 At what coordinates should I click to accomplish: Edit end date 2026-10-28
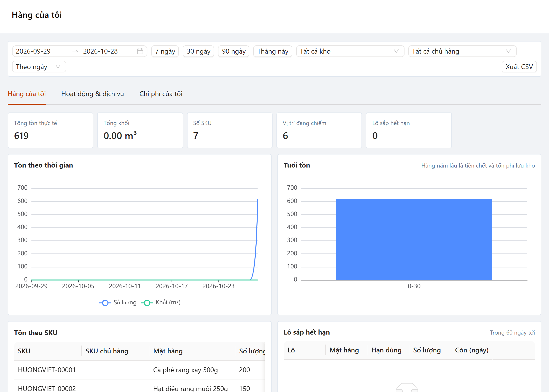tap(101, 51)
